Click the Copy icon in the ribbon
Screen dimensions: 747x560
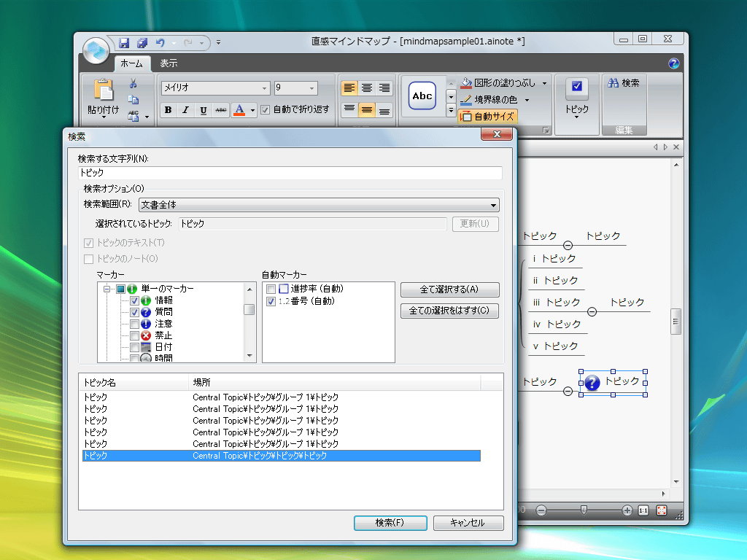(x=133, y=99)
